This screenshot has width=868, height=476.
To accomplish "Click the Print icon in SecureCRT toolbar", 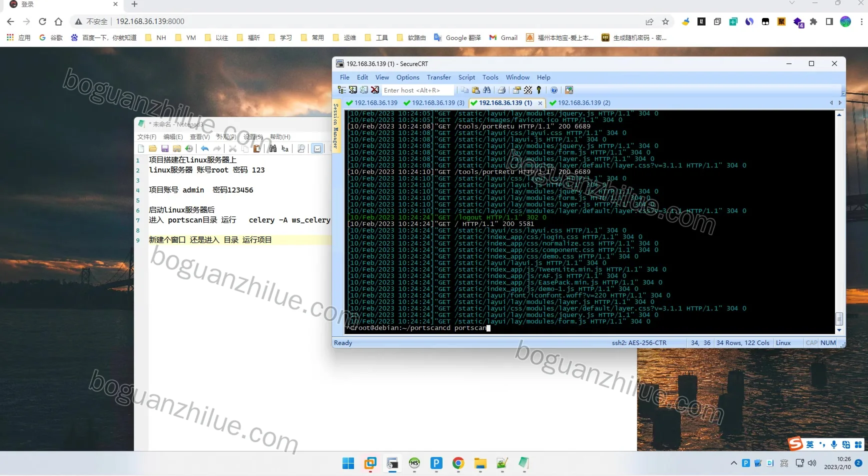I will [x=501, y=90].
